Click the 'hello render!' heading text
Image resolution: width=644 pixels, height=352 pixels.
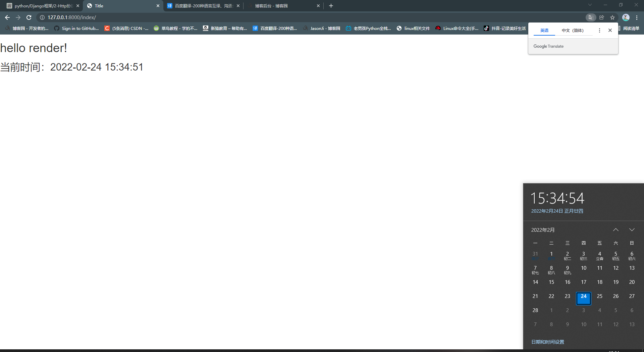pos(34,48)
